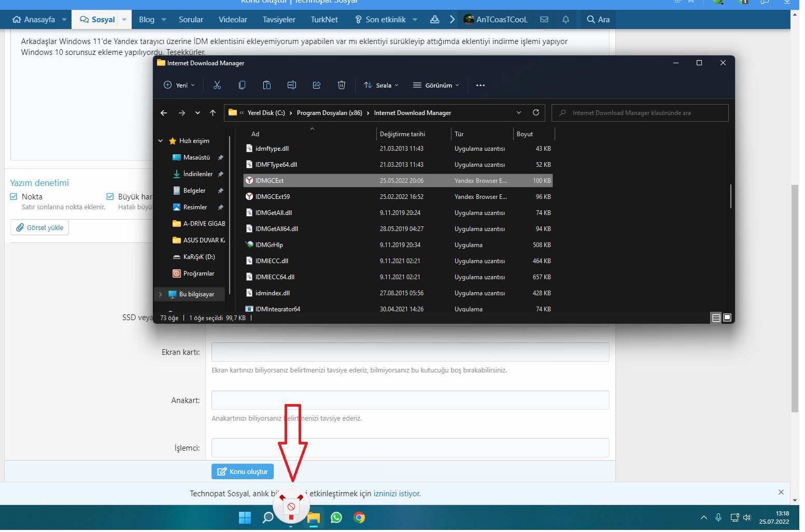Open the Görünüm view dropdown
805x532 pixels.
[436, 85]
